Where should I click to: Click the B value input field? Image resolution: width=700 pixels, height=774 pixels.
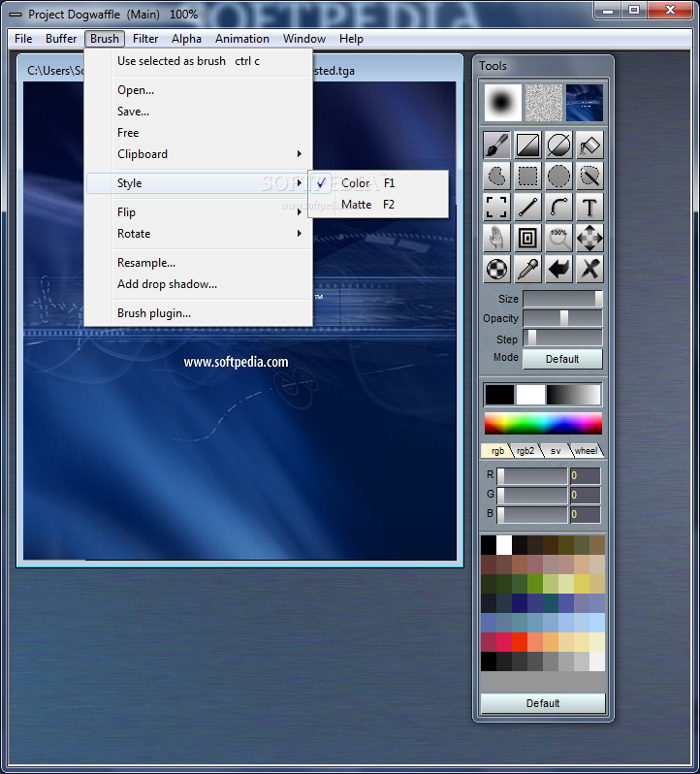585,514
